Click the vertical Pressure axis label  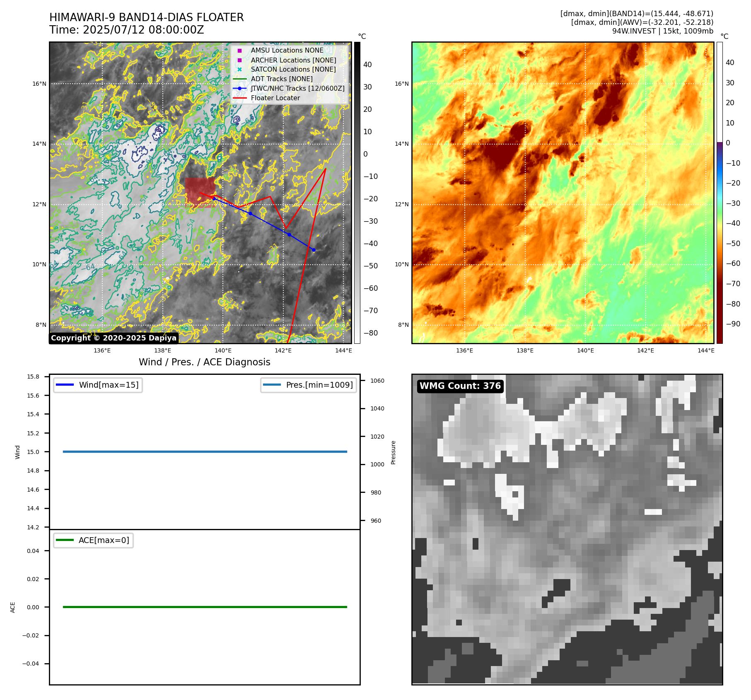pos(393,452)
